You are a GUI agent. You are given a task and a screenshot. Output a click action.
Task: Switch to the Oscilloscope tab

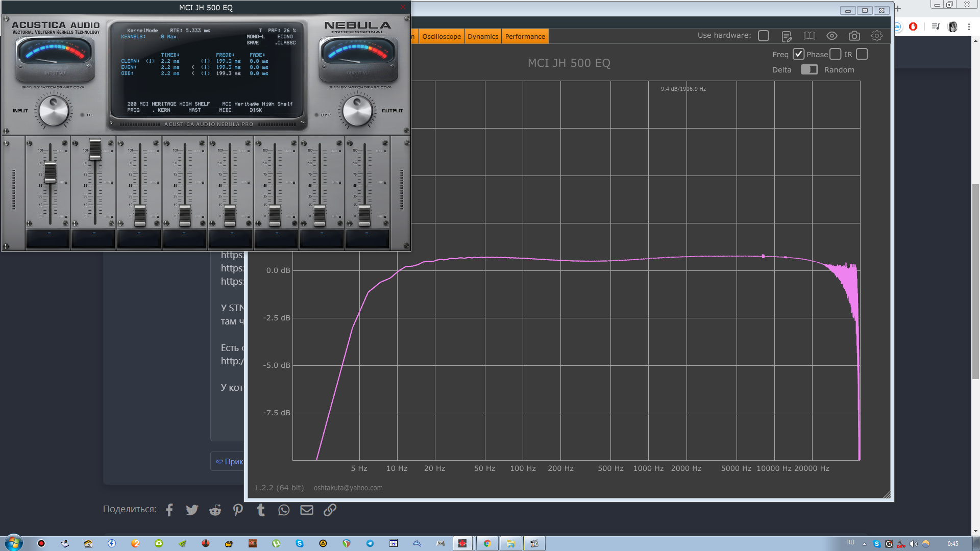442,36
